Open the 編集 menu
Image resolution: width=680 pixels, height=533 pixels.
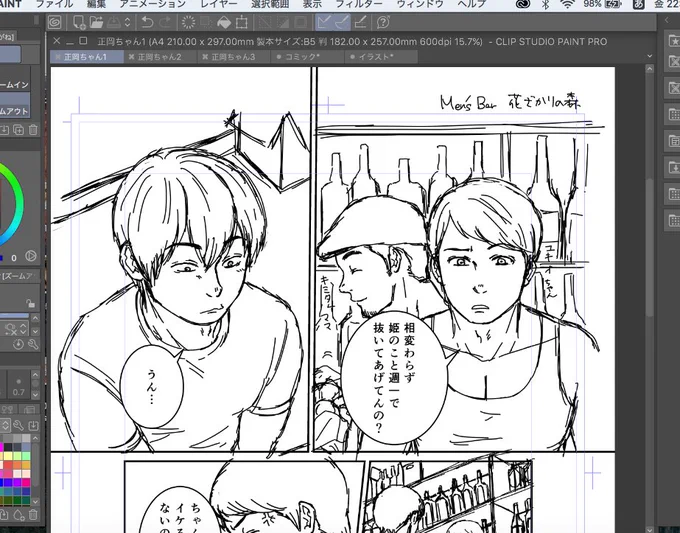96,4
